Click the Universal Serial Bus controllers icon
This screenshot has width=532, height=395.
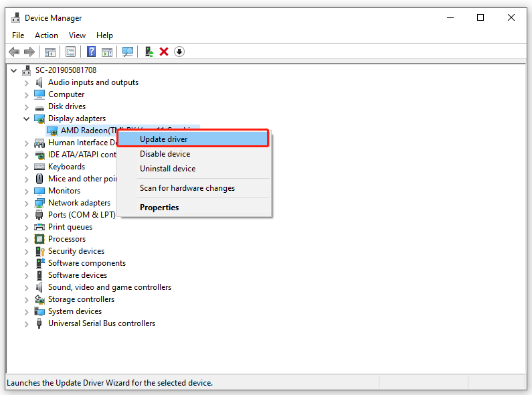click(39, 323)
